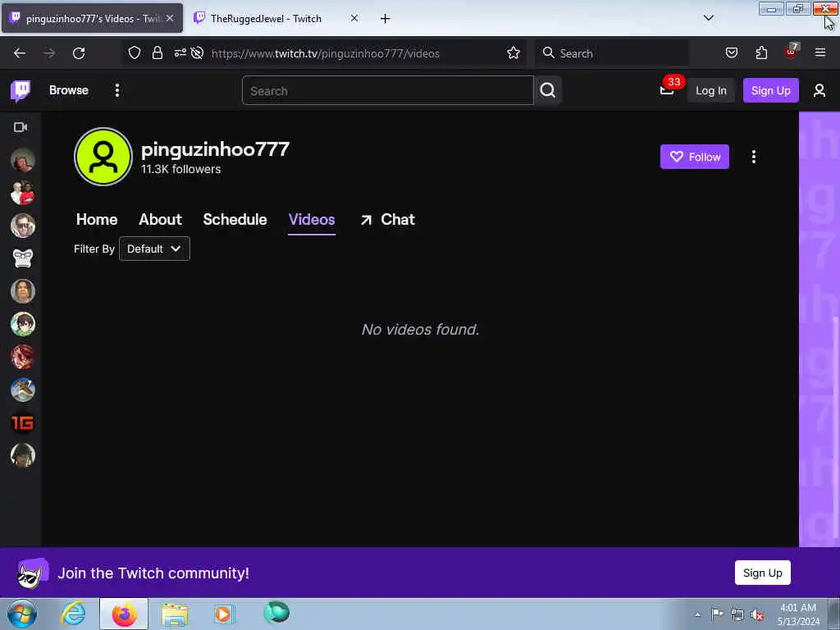Click the pinguzinhoo777 channel name heading

pos(216,149)
